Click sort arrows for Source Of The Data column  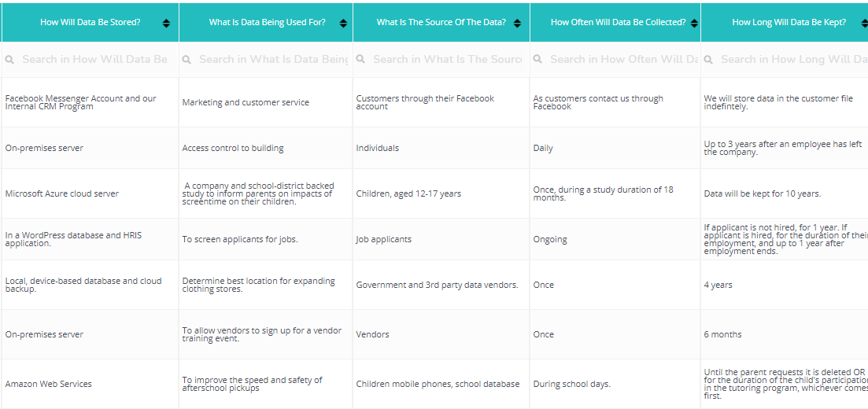pos(517,24)
